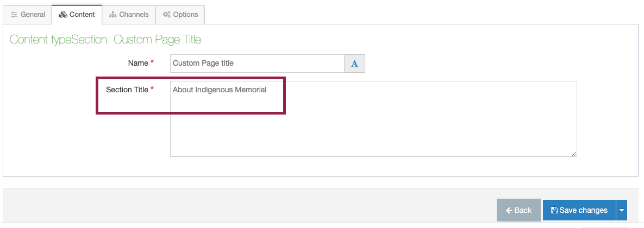Screen dimensions: 644x228
Task: Click the floppy disk icon in Save changes
Action: point(554,211)
